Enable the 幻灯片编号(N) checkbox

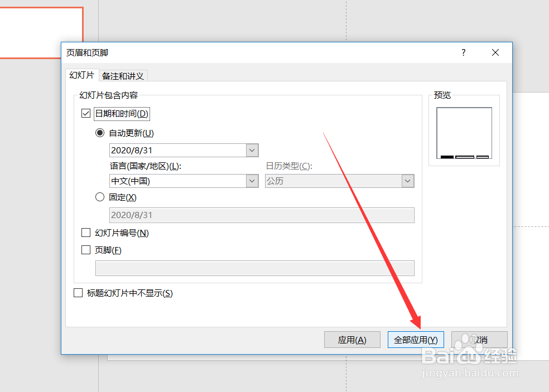point(85,233)
